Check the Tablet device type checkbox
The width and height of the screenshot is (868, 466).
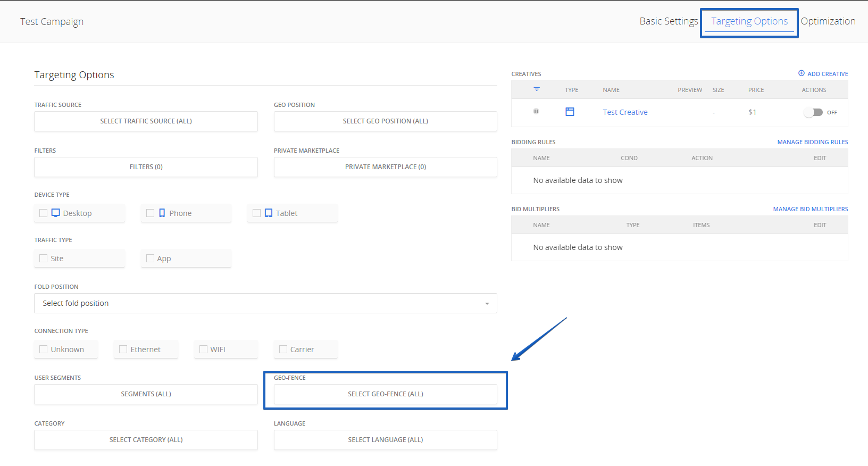(x=256, y=213)
